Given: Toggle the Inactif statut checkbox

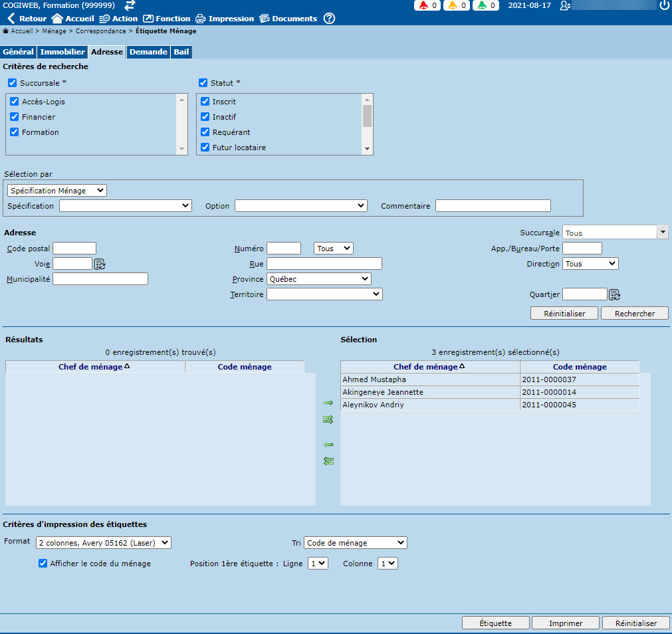Looking at the screenshot, I should [x=205, y=117].
